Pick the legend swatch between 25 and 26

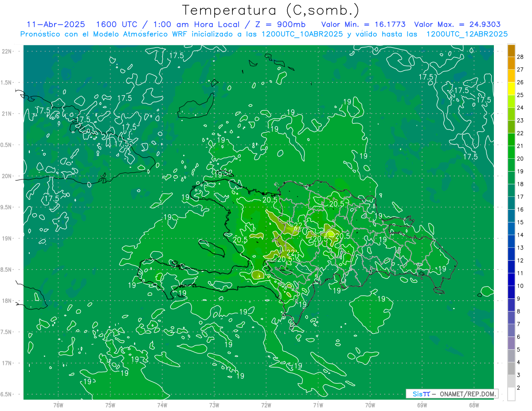click(x=511, y=88)
